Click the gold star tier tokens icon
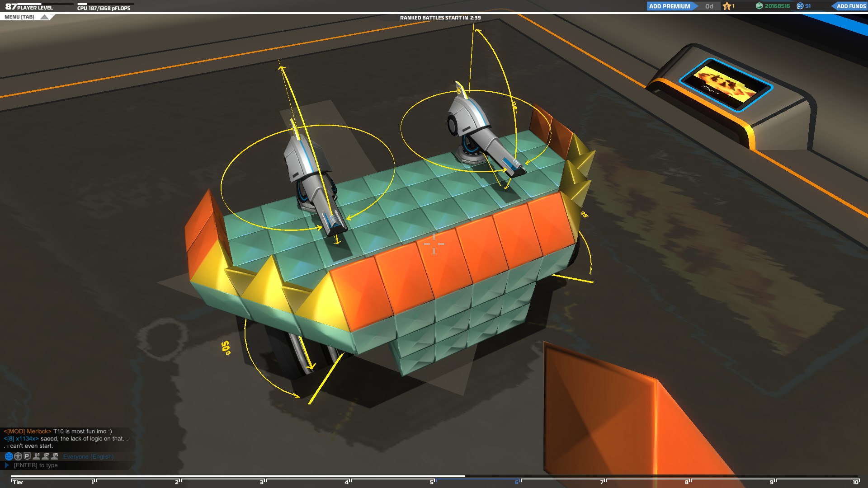Viewport: 868px width, 488px height. point(727,6)
